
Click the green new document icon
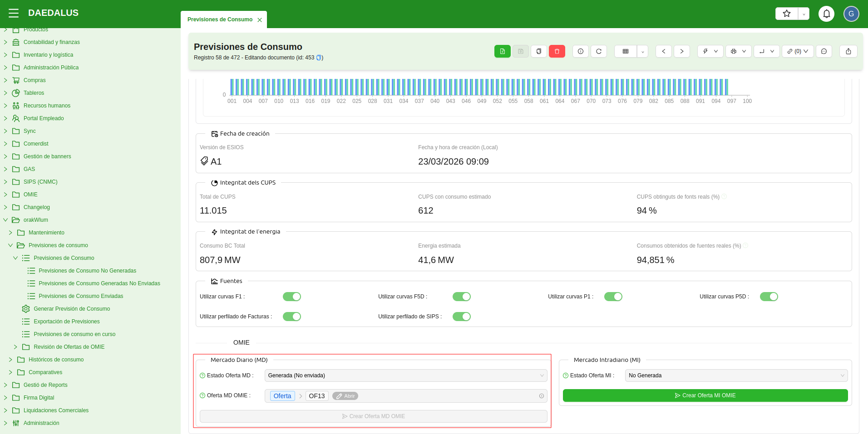pyautogui.click(x=502, y=51)
